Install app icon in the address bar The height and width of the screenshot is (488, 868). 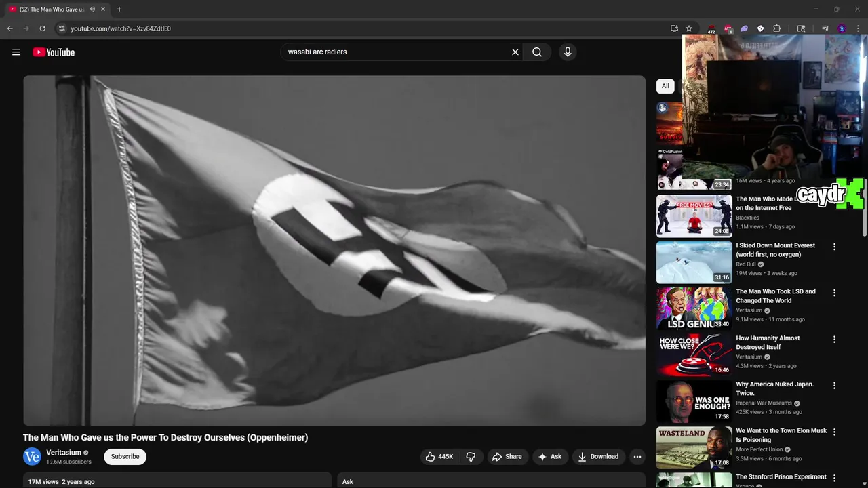674,28
